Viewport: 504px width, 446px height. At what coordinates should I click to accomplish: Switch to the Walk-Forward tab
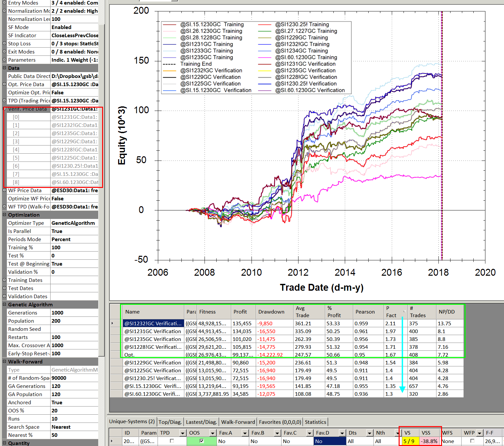tap(238, 422)
